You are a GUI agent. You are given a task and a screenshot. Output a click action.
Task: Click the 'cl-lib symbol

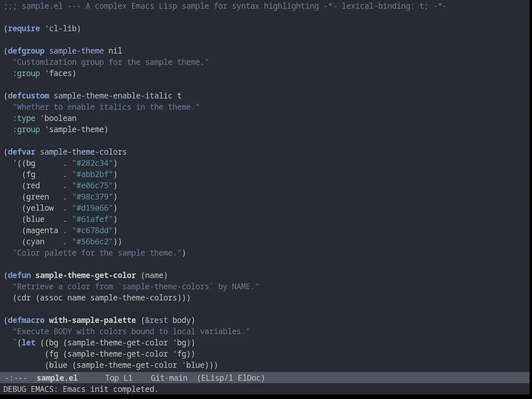click(60, 28)
